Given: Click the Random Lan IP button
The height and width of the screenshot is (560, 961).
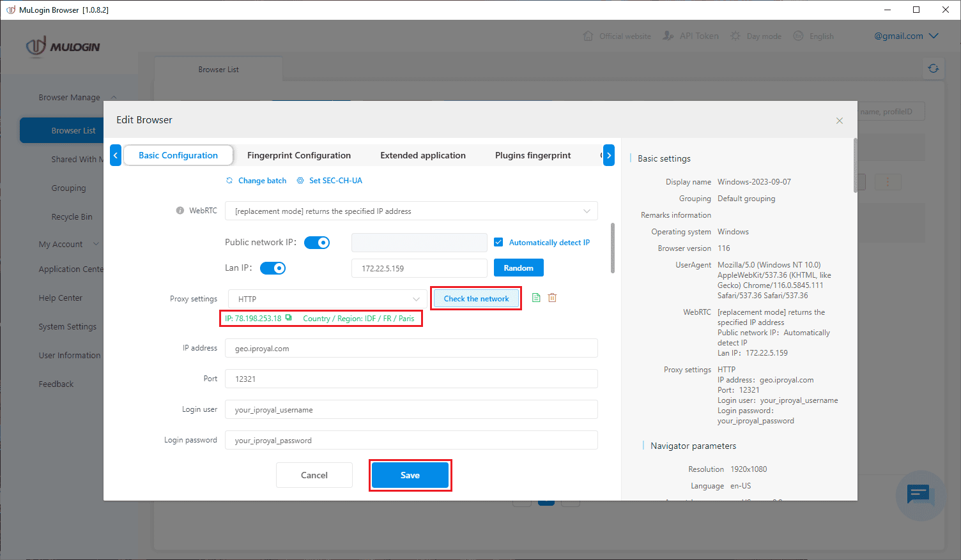Looking at the screenshot, I should click(518, 268).
